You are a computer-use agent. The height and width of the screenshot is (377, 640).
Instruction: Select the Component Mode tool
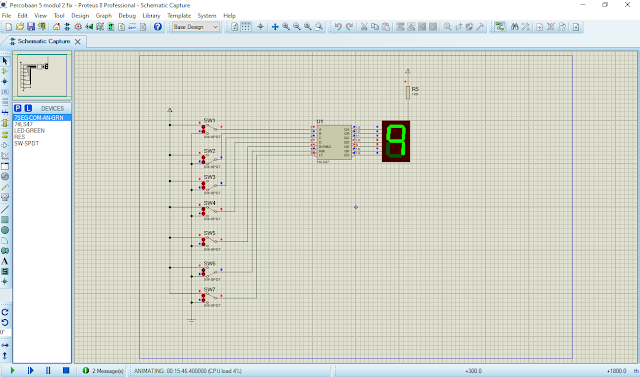(5, 71)
